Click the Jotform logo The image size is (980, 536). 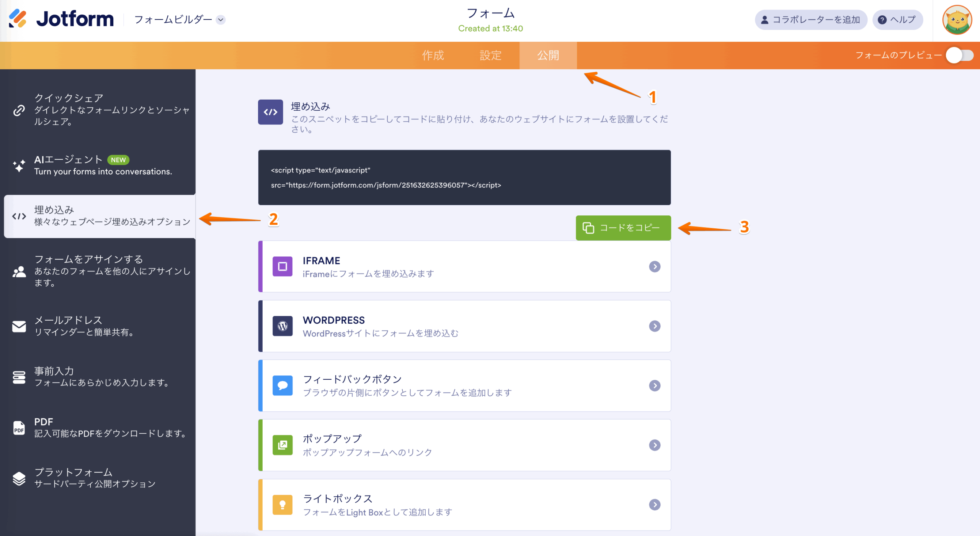click(x=61, y=19)
